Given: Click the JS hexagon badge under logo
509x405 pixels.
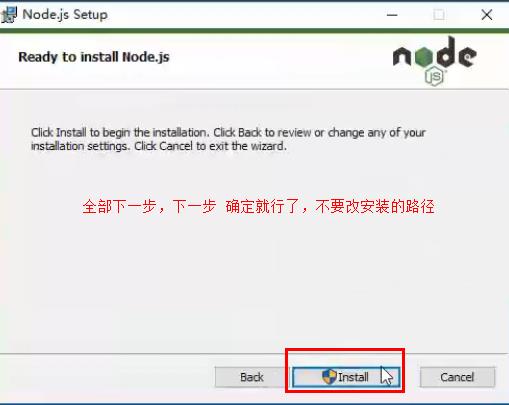Looking at the screenshot, I should point(434,77).
